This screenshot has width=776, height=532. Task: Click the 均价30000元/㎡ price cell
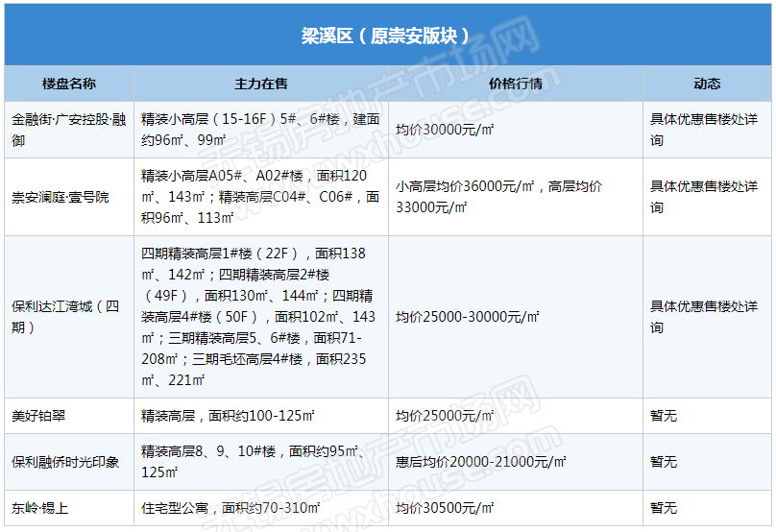pos(445,130)
